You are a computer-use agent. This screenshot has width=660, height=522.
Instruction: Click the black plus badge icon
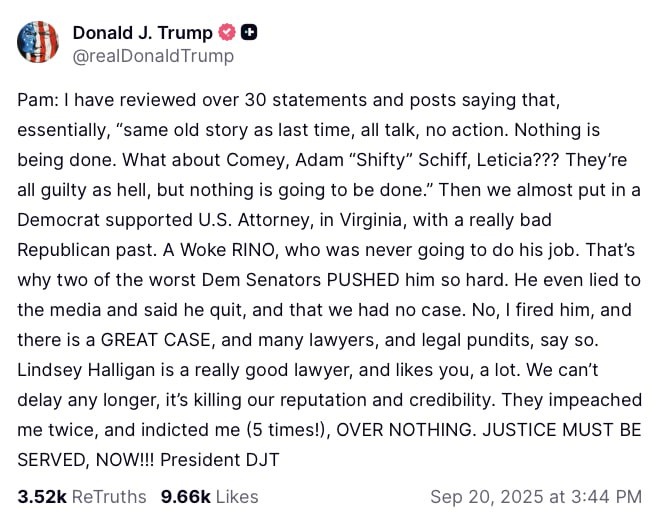249,32
